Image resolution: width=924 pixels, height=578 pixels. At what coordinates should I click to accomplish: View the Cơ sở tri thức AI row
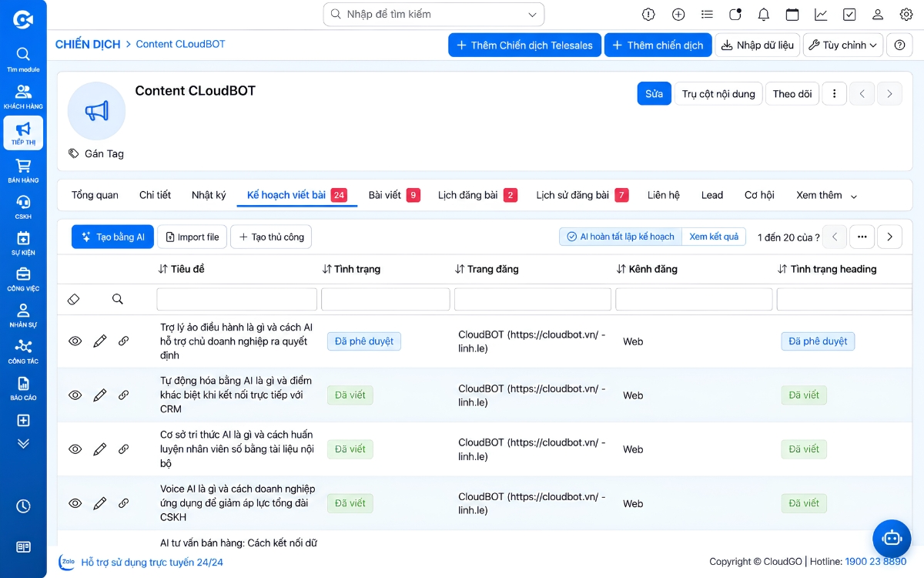pyautogui.click(x=75, y=449)
